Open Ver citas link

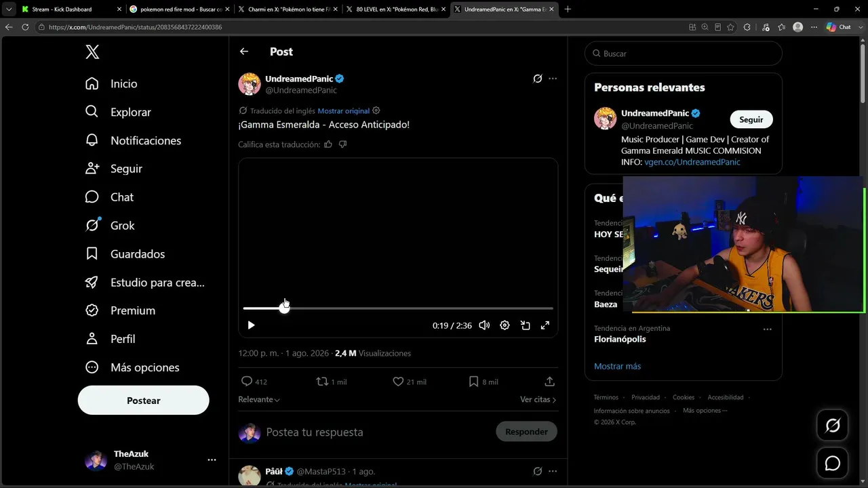538,400
